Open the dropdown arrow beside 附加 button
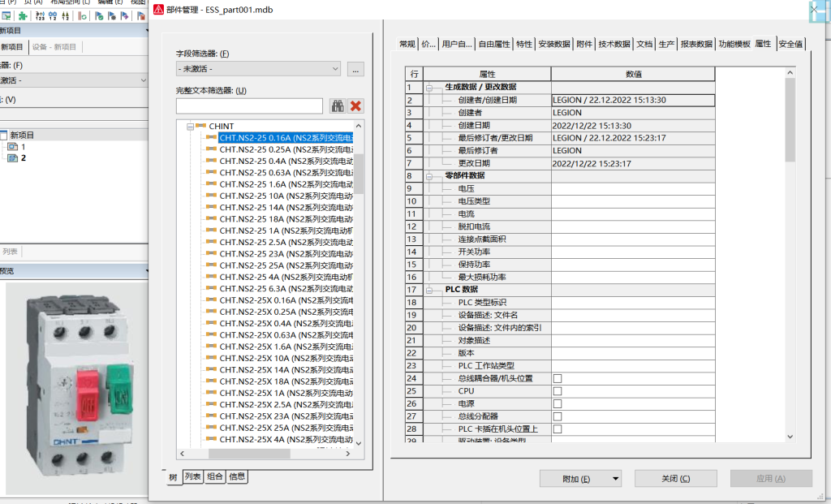This screenshot has width=831, height=504. point(615,479)
